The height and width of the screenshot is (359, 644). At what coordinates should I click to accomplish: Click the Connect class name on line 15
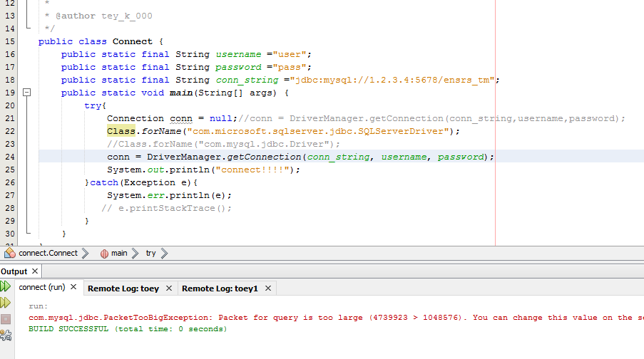click(132, 41)
